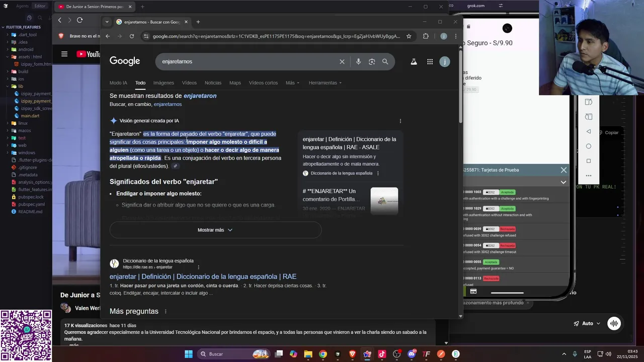
Task: Click into the Google search field
Action: pos(247,61)
